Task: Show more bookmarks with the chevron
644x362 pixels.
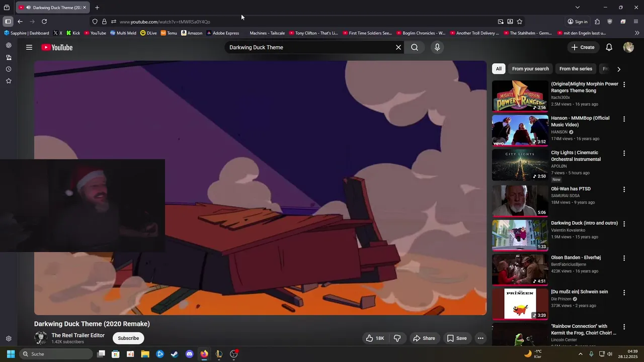Action: [x=637, y=33]
